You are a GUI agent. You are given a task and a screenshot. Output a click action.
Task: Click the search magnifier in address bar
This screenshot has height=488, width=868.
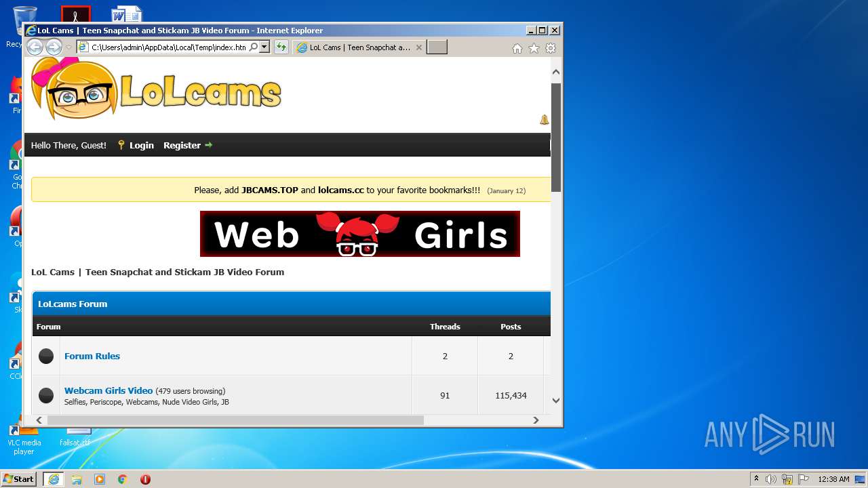(x=254, y=47)
